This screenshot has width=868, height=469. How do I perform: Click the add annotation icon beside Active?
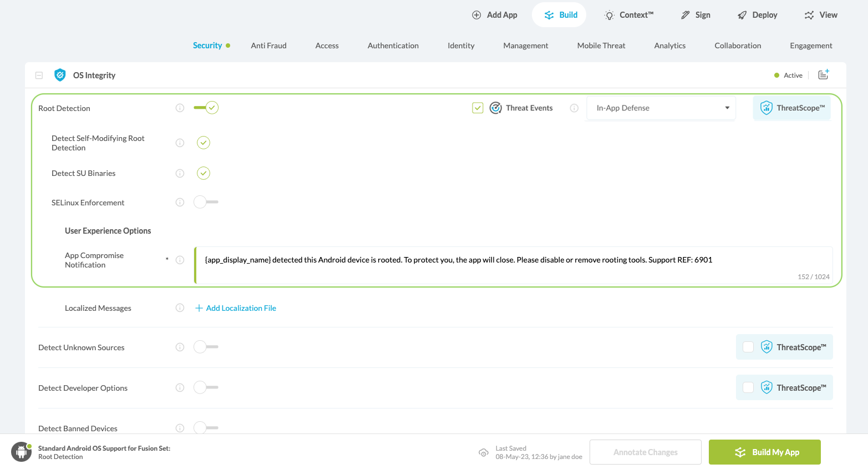824,74
